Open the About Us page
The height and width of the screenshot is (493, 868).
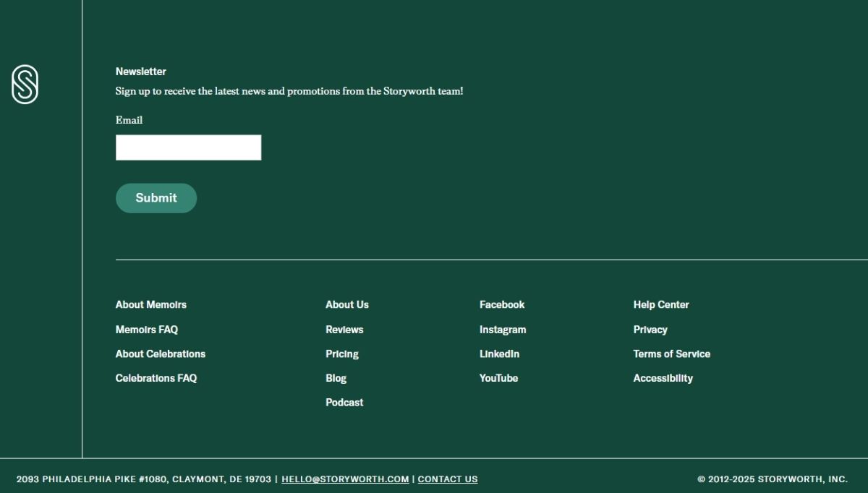pyautogui.click(x=347, y=305)
